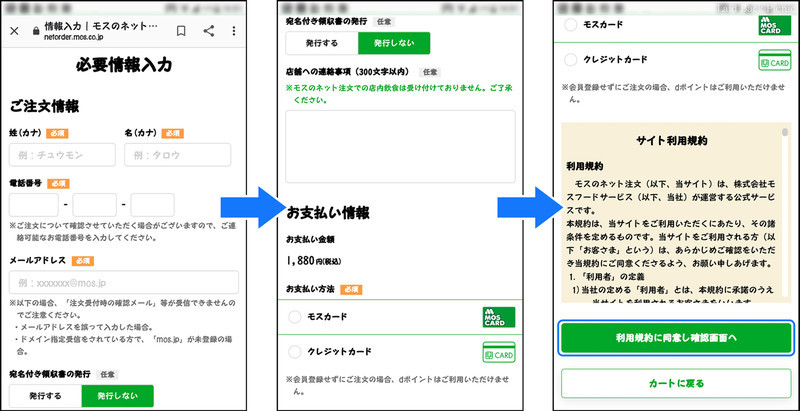
Task: Select クレジットカード radio in the middle screen
Action: (295, 352)
